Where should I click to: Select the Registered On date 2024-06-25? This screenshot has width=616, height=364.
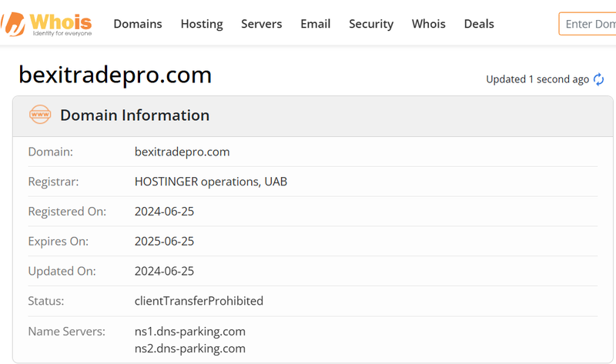coord(164,212)
